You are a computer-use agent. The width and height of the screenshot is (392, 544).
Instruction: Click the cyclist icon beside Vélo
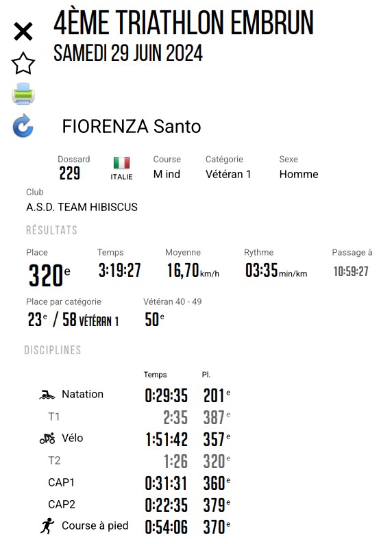pos(47,438)
